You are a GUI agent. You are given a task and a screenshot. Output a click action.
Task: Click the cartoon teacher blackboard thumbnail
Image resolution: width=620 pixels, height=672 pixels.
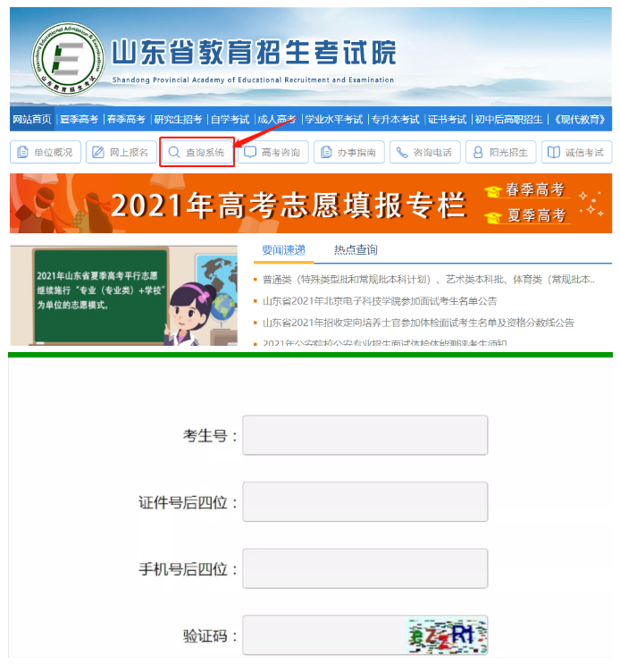[124, 295]
